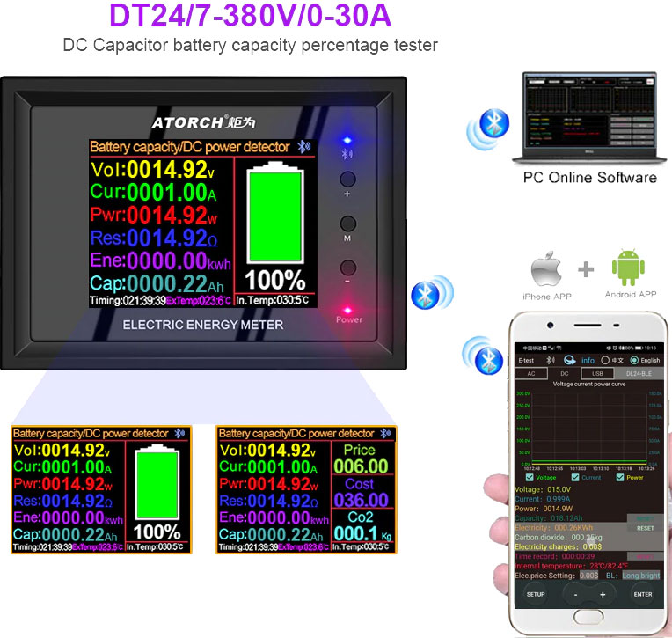Switch to the DC tab in the phone app
This screenshot has height=638, width=672.
click(565, 373)
